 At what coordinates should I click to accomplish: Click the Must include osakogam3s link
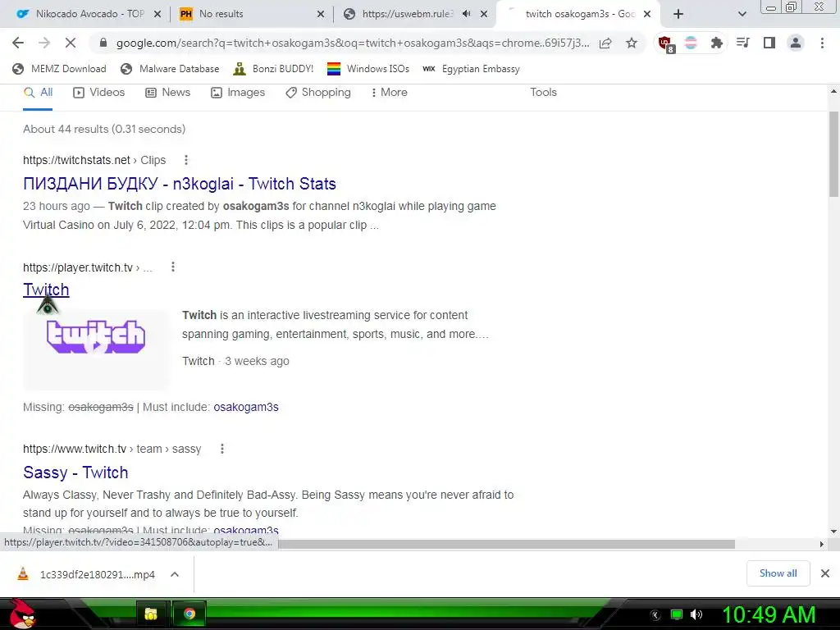coord(246,407)
